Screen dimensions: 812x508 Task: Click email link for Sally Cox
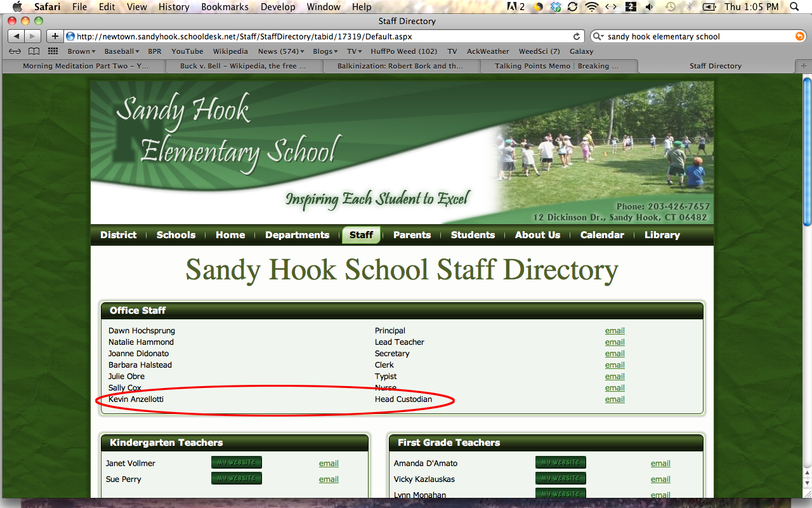[615, 388]
